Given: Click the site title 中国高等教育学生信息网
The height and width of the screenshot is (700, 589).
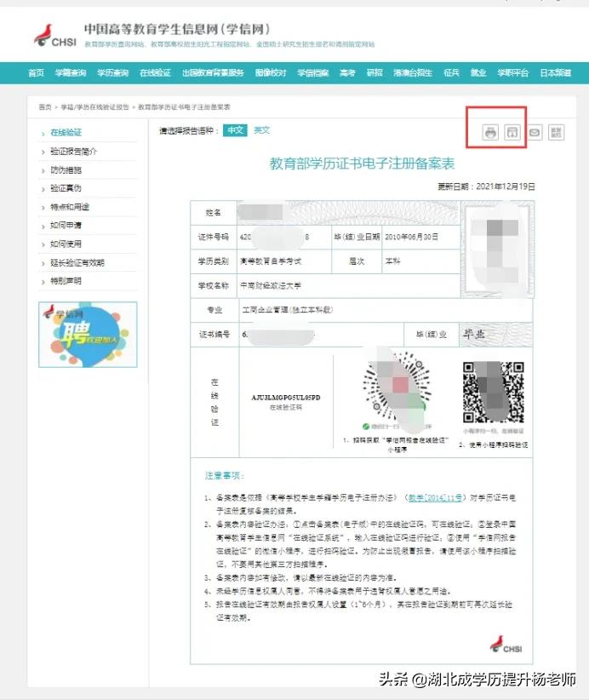Looking at the screenshot, I should [152, 29].
